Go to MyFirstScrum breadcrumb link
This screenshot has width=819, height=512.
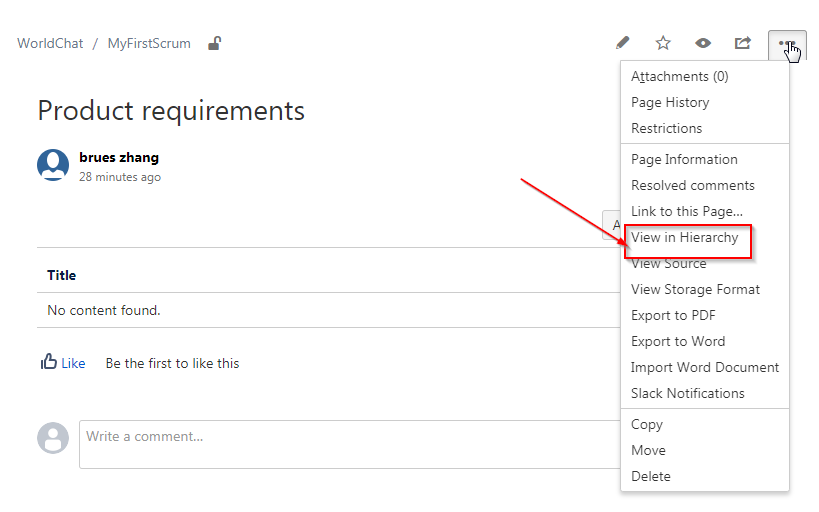coord(149,44)
